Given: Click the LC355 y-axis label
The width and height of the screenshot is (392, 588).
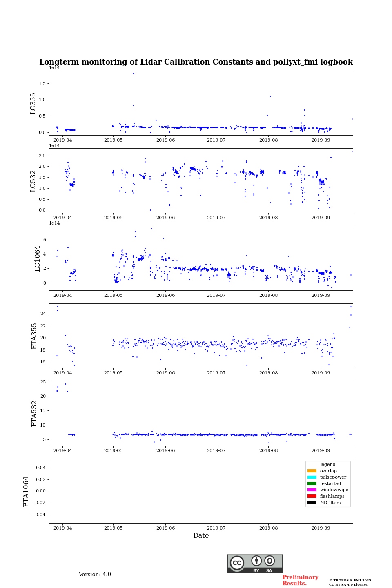Looking at the screenshot, I should coord(33,103).
